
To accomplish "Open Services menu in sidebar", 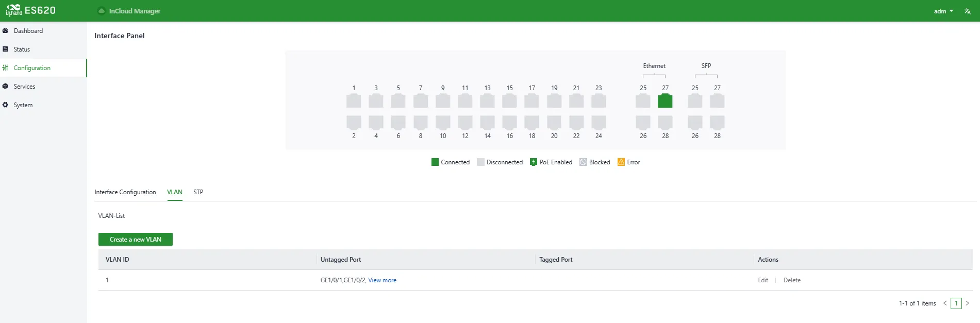I will (x=43, y=87).
